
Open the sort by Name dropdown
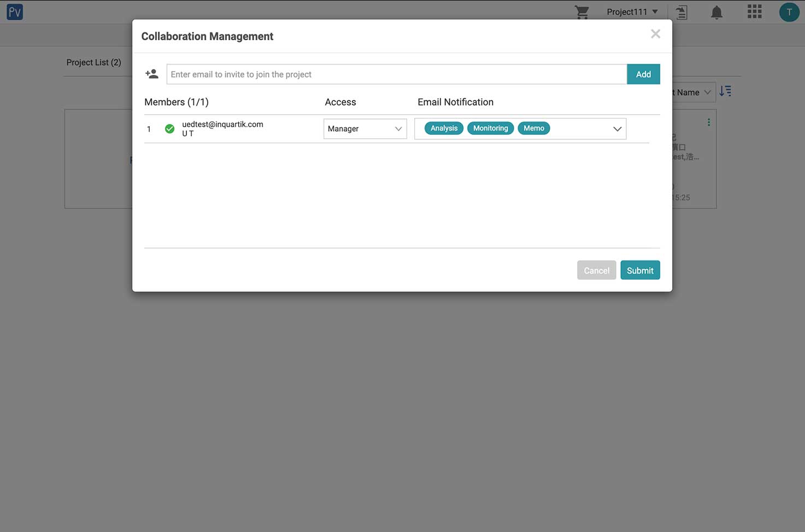tap(692, 92)
